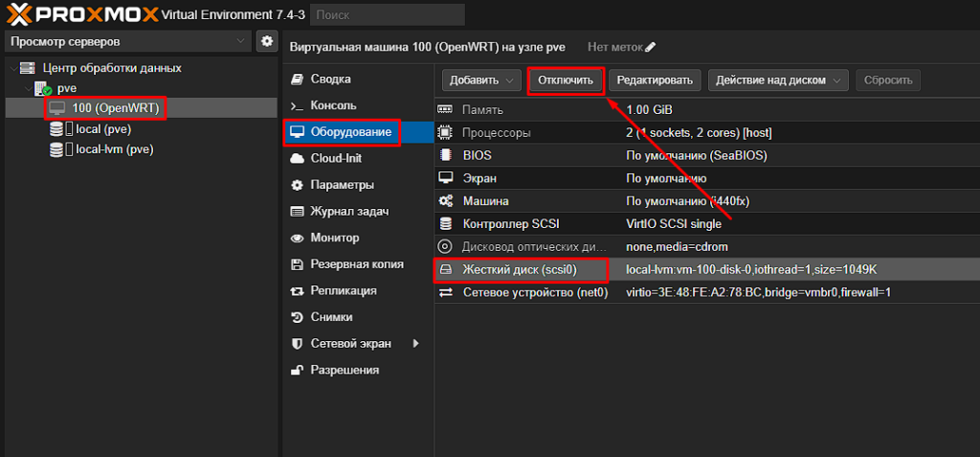Click the value none,media=cdrom
980x457 pixels.
[677, 246]
